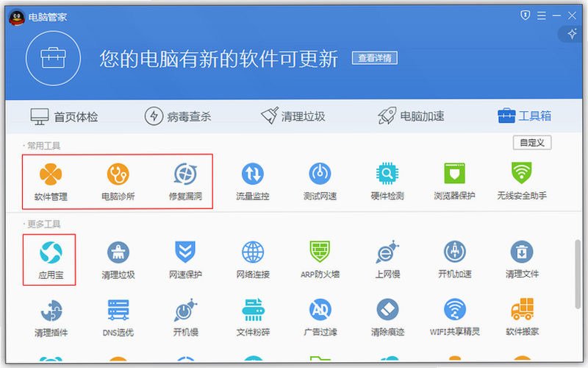Open 清理垃圾 tool in 更多工具 section

point(118,261)
